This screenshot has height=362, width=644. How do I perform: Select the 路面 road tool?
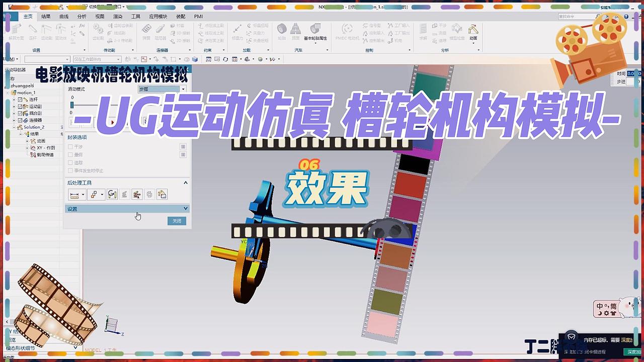click(x=296, y=31)
